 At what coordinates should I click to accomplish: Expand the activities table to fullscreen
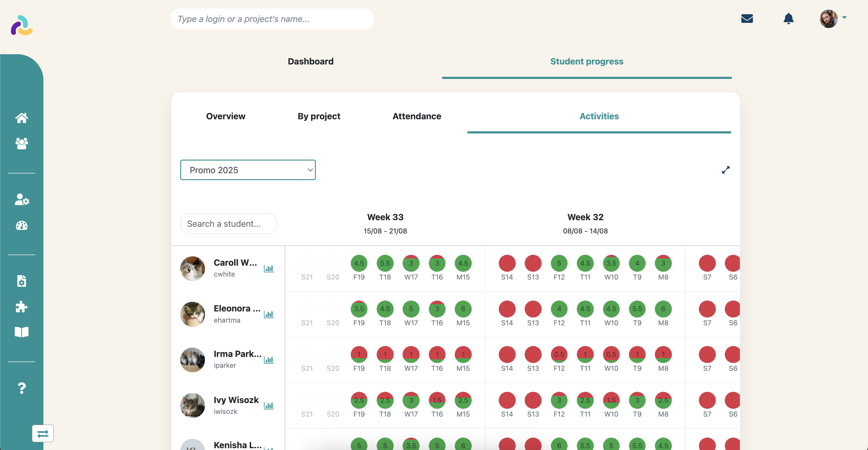tap(725, 170)
